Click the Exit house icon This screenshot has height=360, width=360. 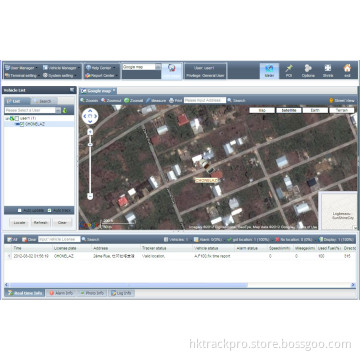click(347, 71)
